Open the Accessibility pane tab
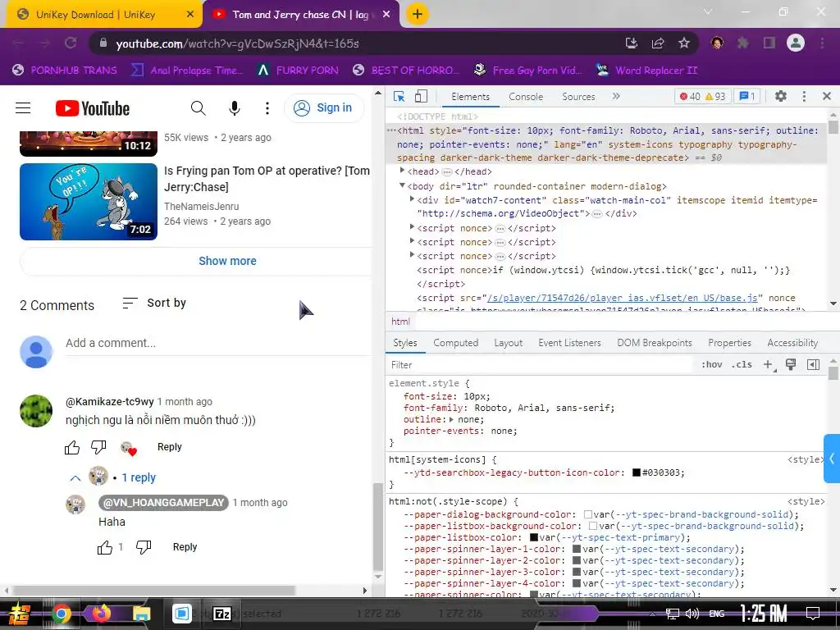840x630 pixels. pyautogui.click(x=792, y=343)
